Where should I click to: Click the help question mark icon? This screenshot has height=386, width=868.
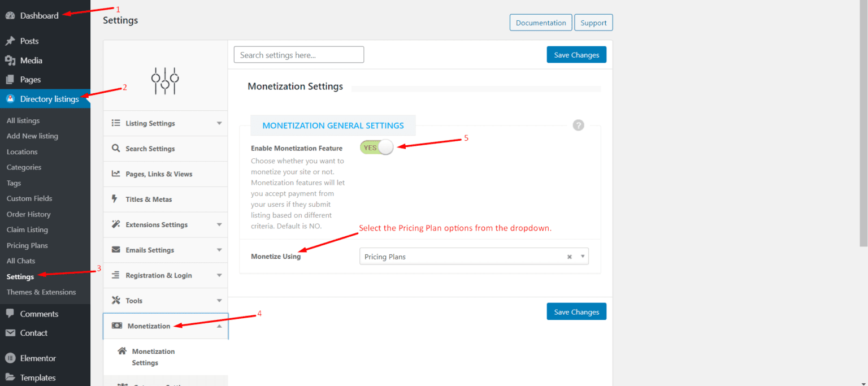(578, 125)
